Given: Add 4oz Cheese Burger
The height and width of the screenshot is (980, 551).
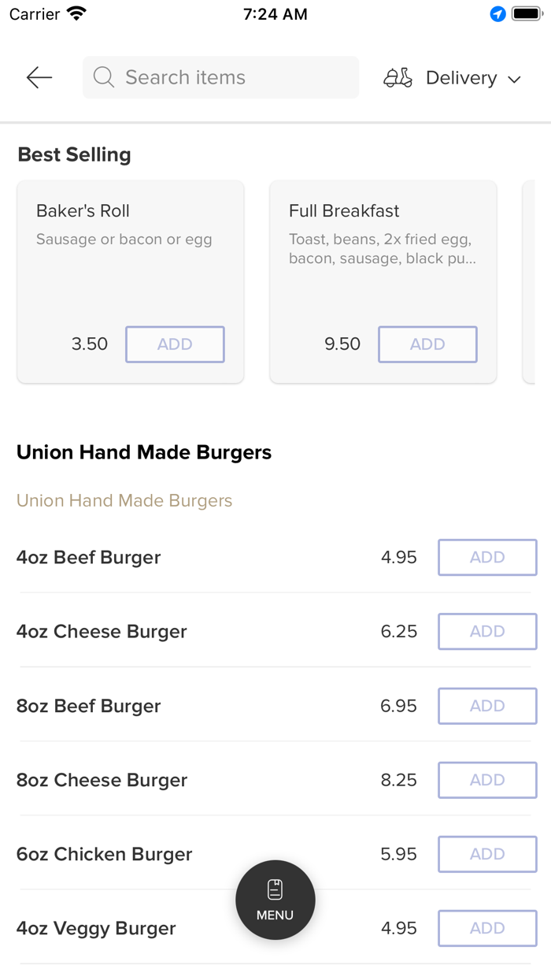Looking at the screenshot, I should pyautogui.click(x=487, y=632).
